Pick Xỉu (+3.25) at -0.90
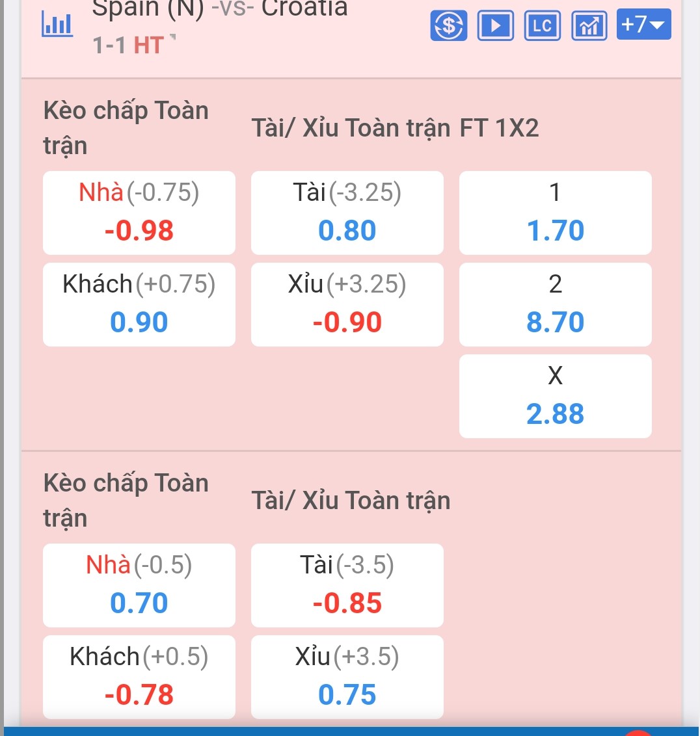 pos(347,305)
